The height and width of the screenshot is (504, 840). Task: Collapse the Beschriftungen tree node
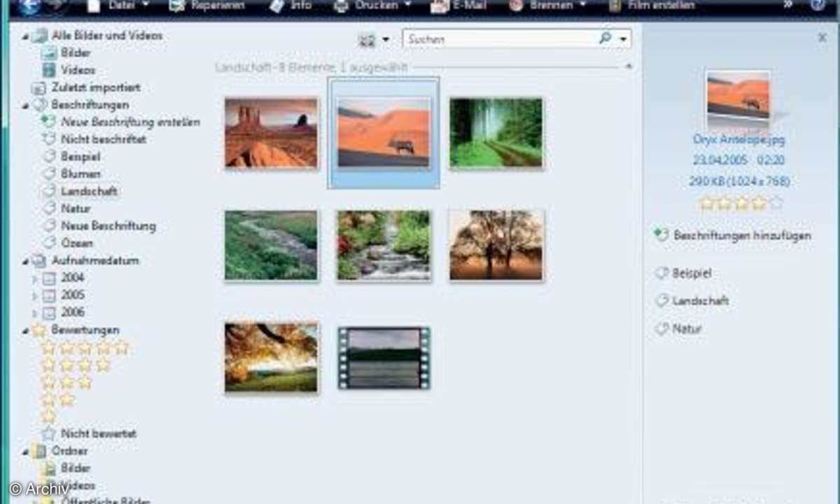[x=25, y=105]
